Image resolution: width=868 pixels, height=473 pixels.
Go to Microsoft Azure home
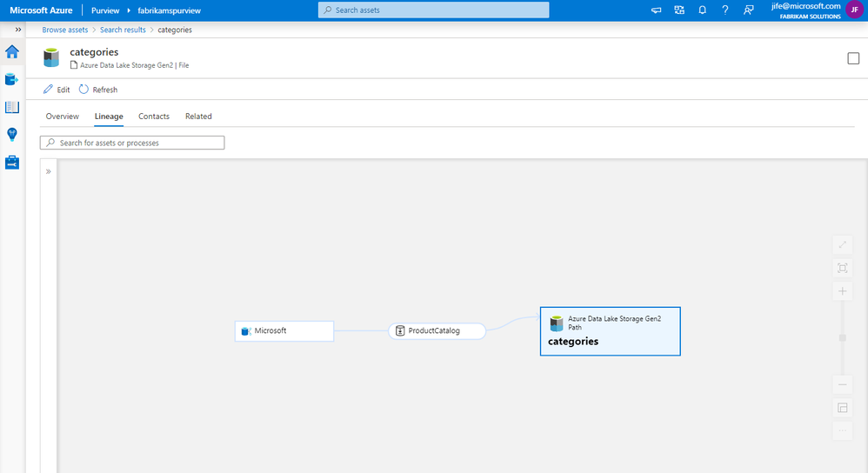[41, 10]
